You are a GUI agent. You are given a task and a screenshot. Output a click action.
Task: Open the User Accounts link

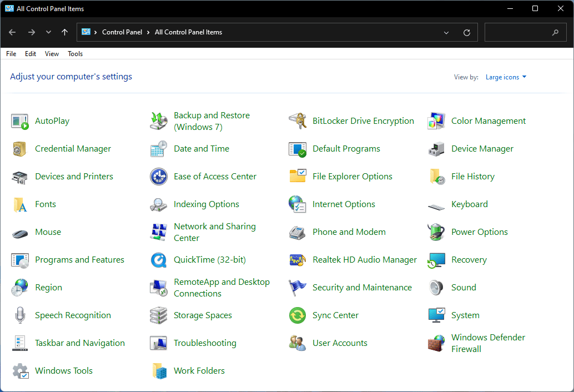340,343
